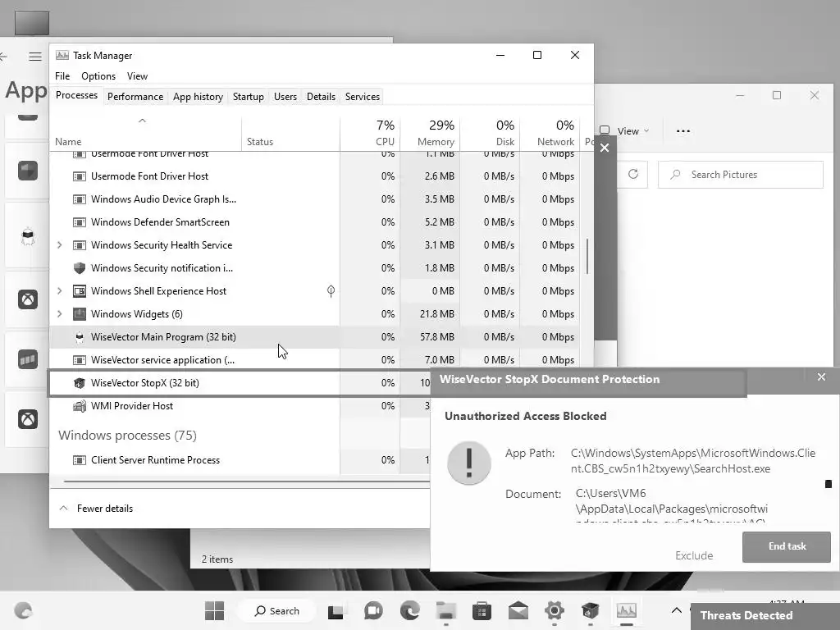Click the Windows processes (75) group header
This screenshot has width=840, height=630.
point(127,435)
